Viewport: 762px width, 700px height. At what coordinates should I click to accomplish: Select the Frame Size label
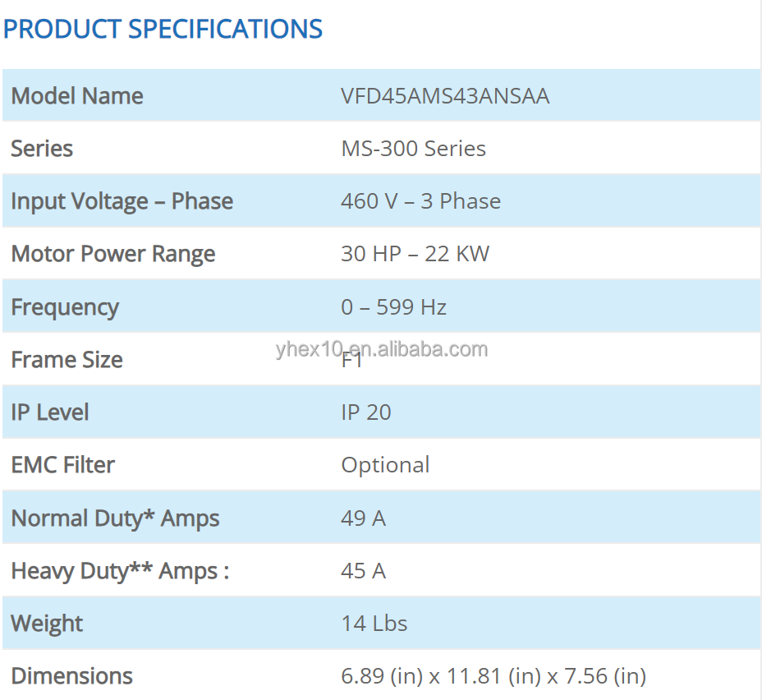(67, 360)
